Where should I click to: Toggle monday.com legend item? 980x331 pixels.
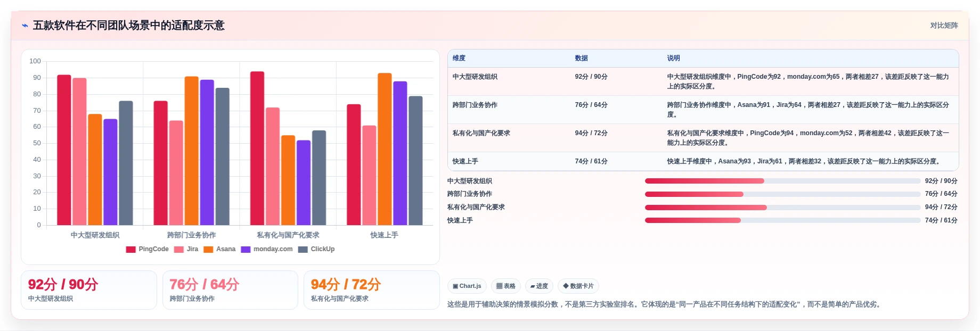(267, 249)
